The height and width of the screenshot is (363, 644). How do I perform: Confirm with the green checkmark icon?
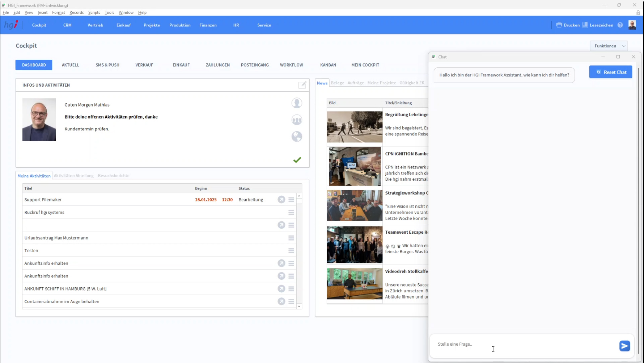point(297,160)
